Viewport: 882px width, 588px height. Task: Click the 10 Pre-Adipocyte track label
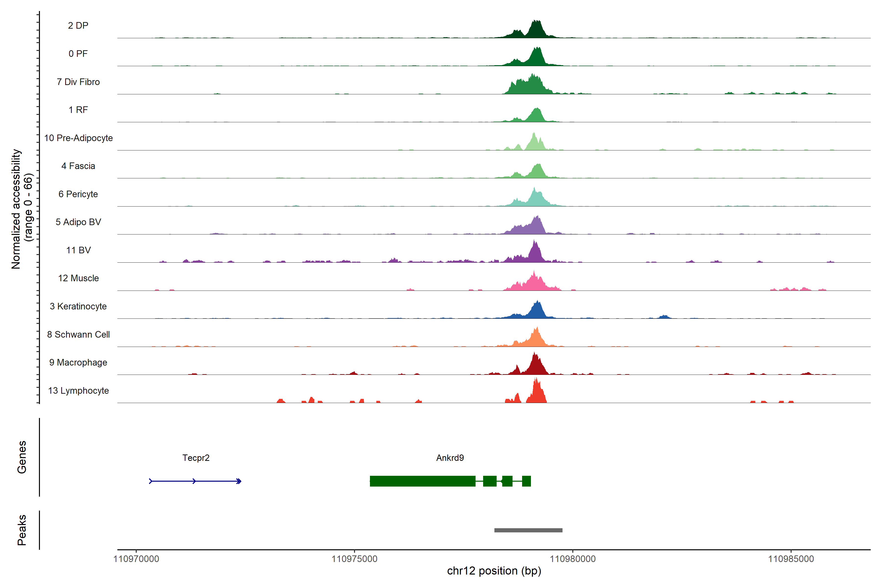(78, 138)
